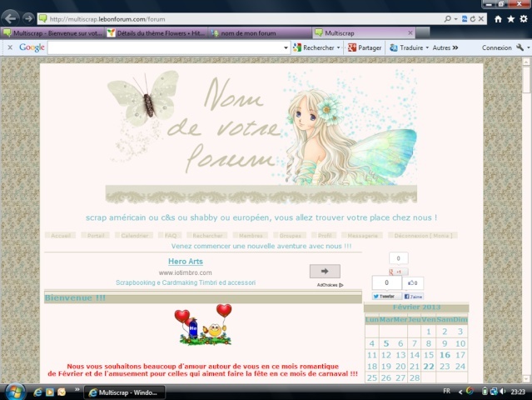The height and width of the screenshot is (400, 532).
Task: Launch Internet Explorer from quick launch
Action: coord(37,392)
